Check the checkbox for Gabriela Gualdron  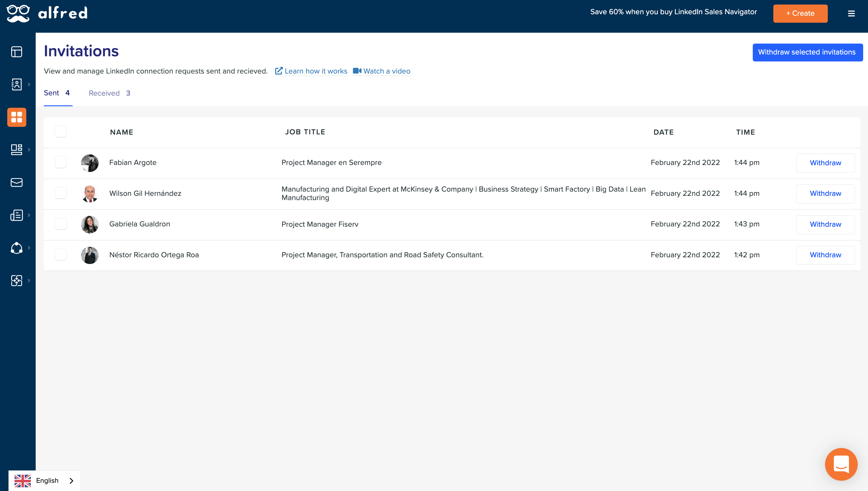coord(61,224)
